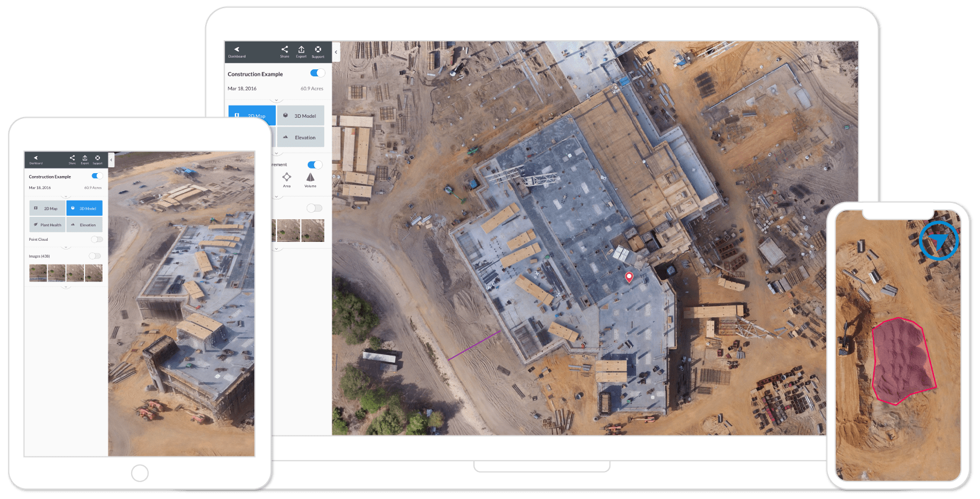Screen dimensions: 980x499
Task: Select the 3D Model layer on the tablet
Action: [x=85, y=208]
